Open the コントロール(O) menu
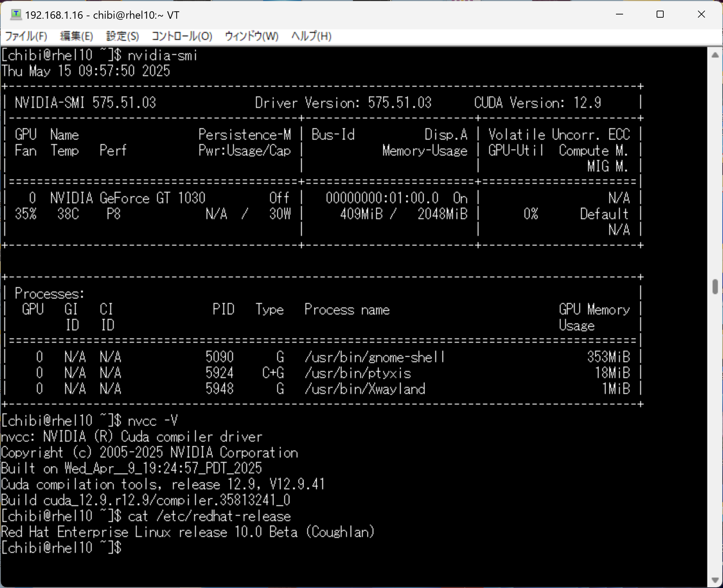 (182, 36)
